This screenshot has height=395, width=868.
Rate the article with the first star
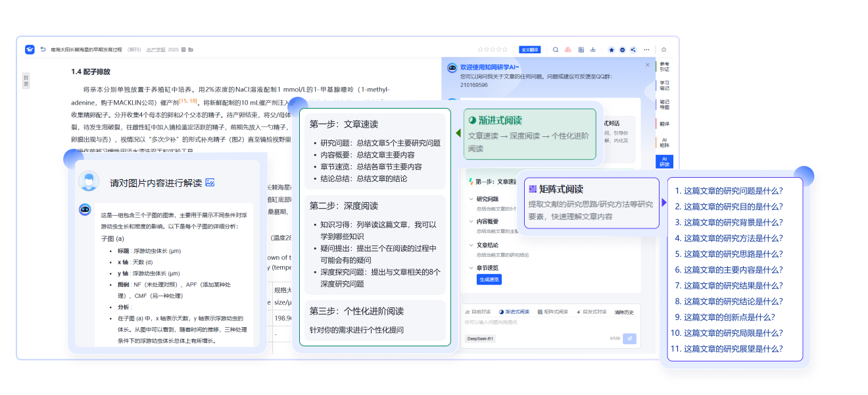[481, 49]
